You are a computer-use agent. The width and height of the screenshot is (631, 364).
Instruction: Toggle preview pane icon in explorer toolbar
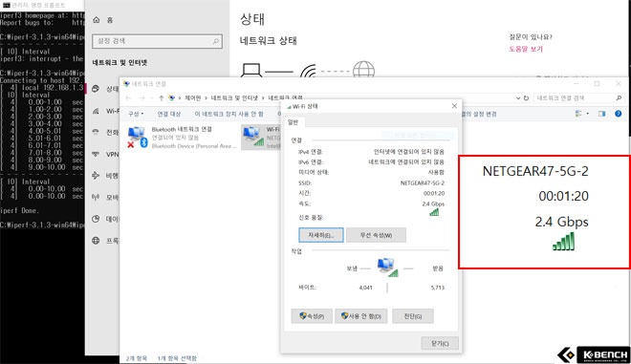(x=601, y=114)
